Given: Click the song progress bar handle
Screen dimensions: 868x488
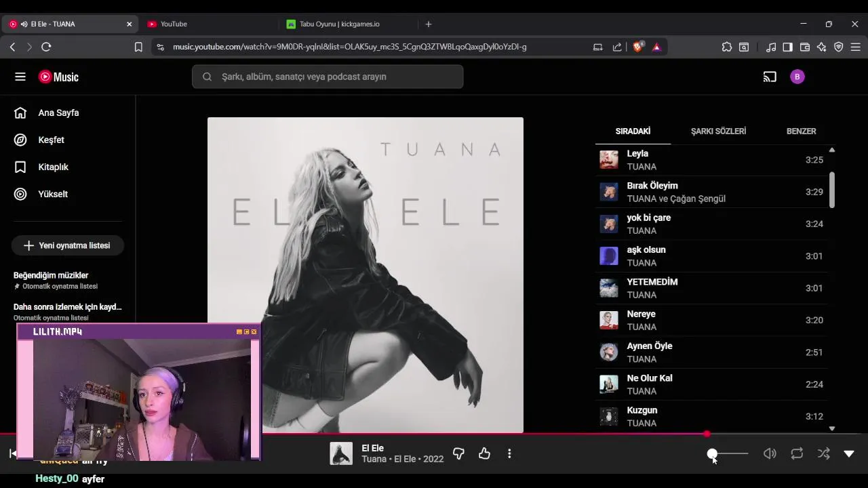Looking at the screenshot, I should click(x=707, y=434).
